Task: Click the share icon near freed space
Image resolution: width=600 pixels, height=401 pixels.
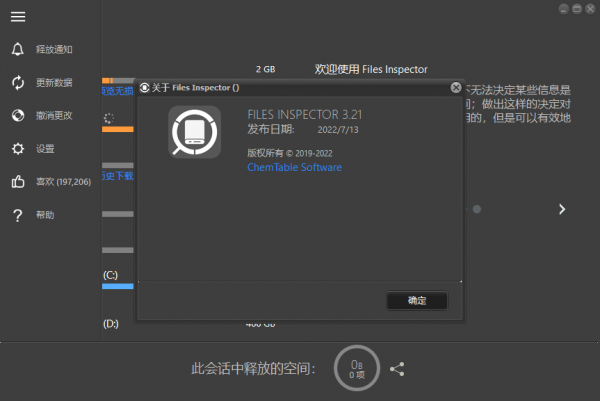Action: [x=397, y=369]
